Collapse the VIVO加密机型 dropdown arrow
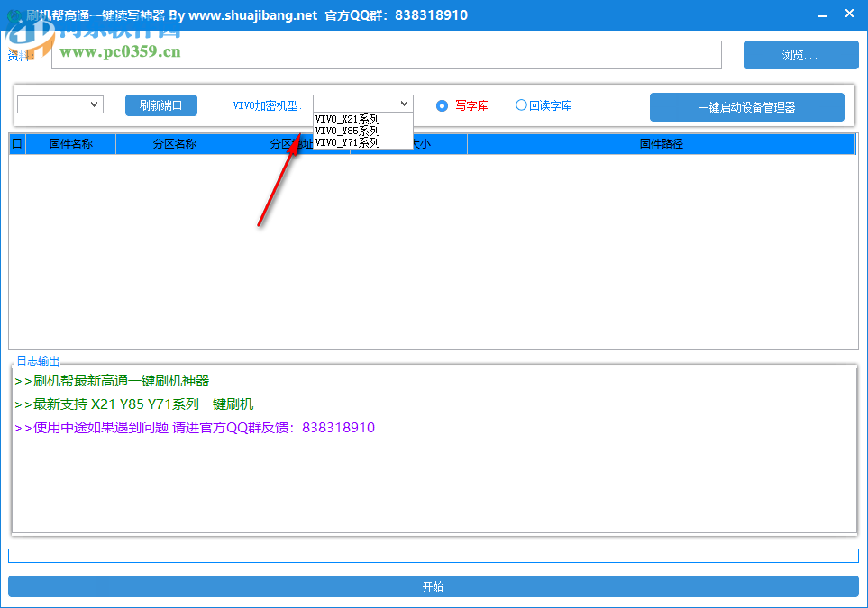Screen dimensions: 868x608 tap(404, 104)
